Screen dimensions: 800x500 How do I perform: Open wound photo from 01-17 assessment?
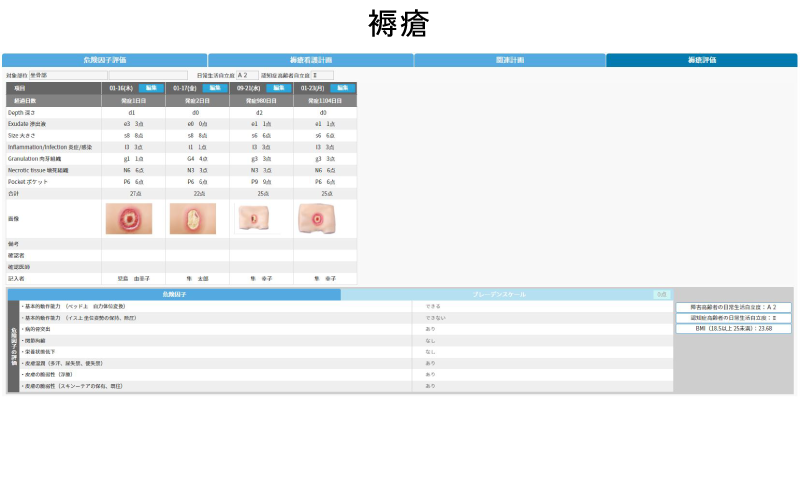point(193,218)
